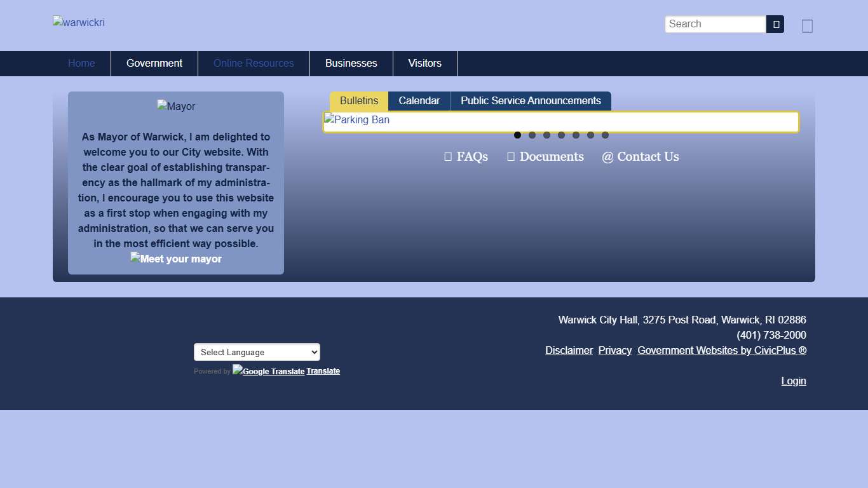Expand the Government menu
Viewport: 868px width, 488px height.
pos(154,64)
